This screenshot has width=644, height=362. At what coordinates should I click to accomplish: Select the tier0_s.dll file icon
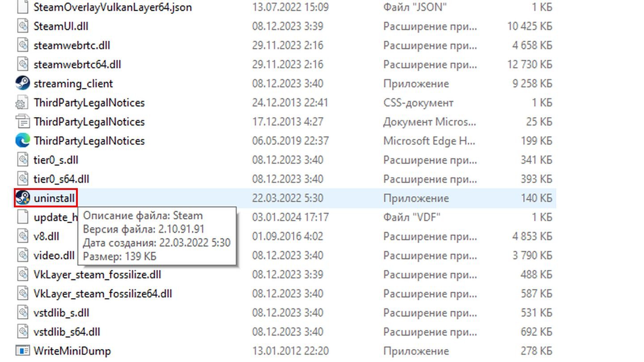22,160
